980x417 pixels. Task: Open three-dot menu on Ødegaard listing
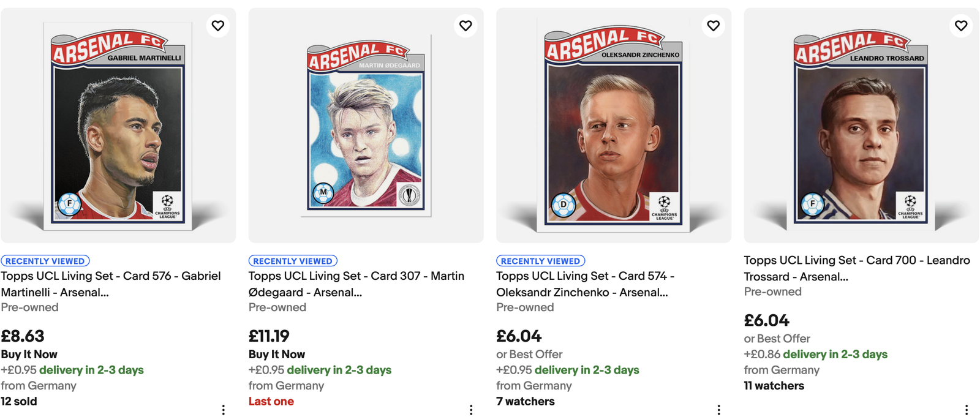point(471,410)
